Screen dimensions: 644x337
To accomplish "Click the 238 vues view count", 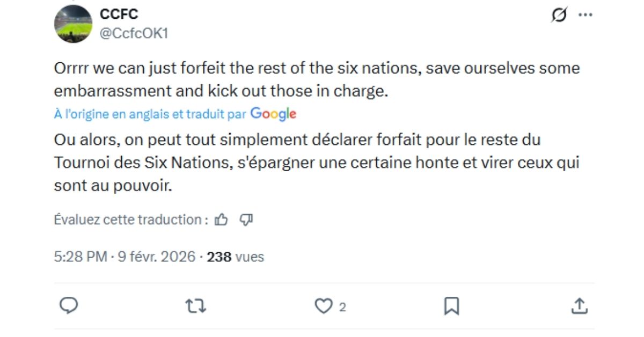I will [236, 257].
